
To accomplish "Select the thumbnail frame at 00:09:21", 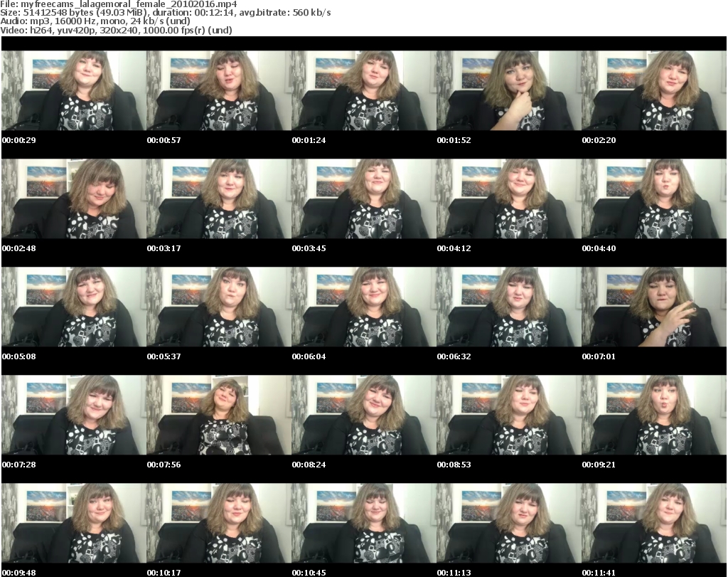I will point(654,415).
